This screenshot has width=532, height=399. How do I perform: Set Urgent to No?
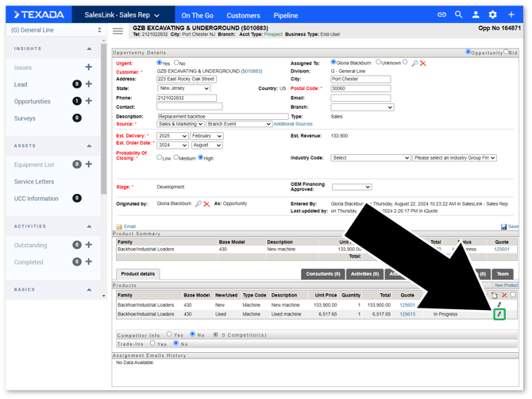(176, 63)
